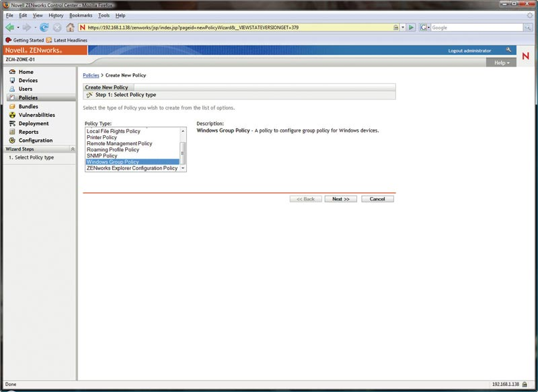Screen dimensions: 538x392
Task: Click the Policies document icon
Action: (12, 97)
